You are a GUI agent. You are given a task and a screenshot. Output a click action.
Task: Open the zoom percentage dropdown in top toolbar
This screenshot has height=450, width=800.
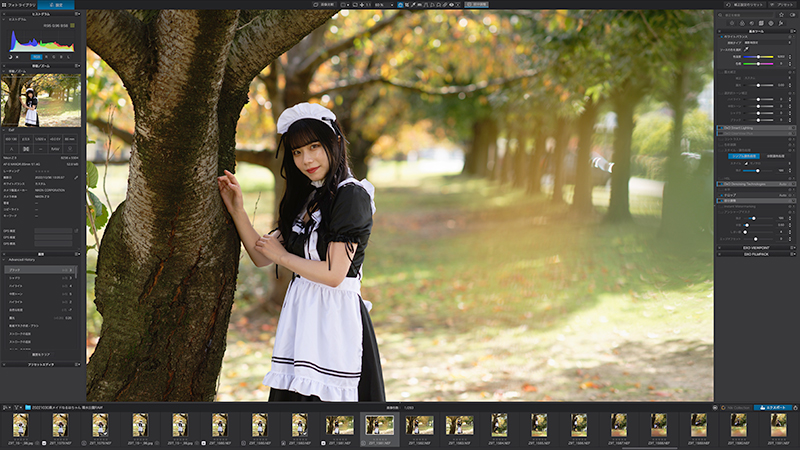392,5
